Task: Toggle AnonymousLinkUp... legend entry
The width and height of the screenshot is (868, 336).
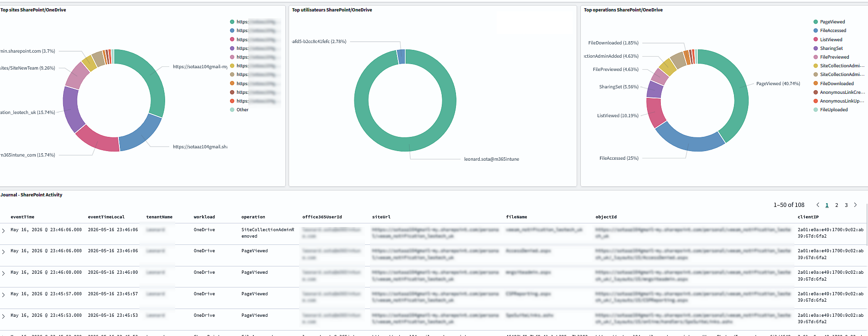Action: [x=839, y=101]
